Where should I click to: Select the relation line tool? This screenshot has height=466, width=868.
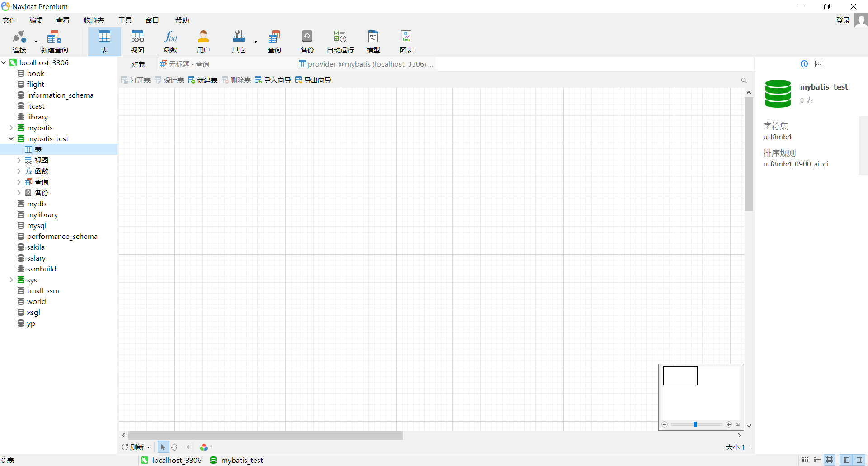[186, 447]
